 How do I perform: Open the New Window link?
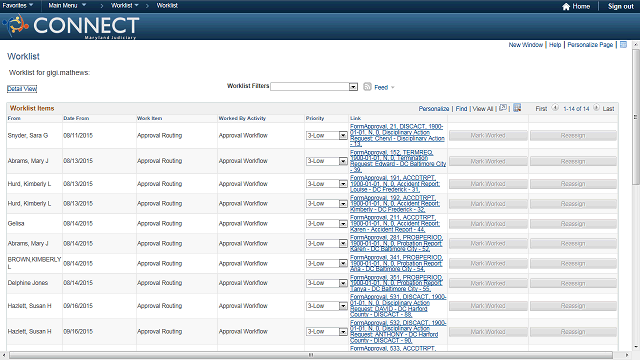click(525, 44)
